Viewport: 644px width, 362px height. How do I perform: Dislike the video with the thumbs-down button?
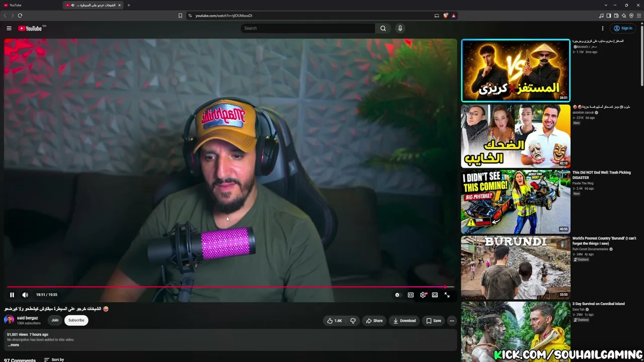353,321
